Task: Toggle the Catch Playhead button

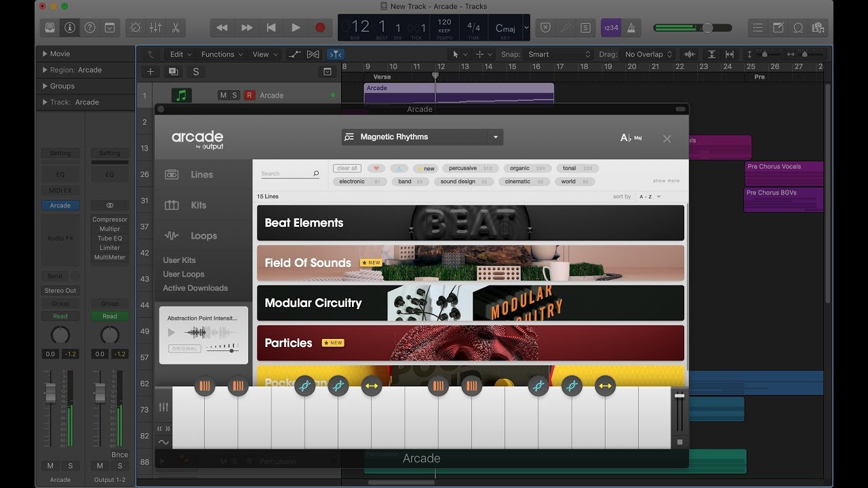Action: (335, 54)
